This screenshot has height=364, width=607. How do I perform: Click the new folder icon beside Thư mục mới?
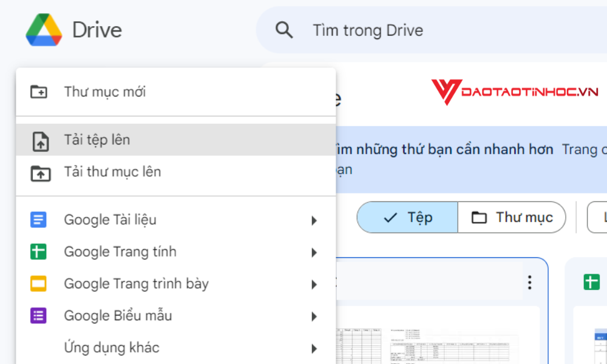click(38, 91)
